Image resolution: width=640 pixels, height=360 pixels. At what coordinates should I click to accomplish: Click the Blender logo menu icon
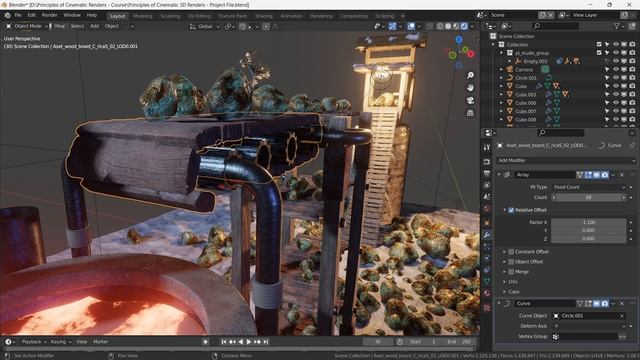point(7,15)
